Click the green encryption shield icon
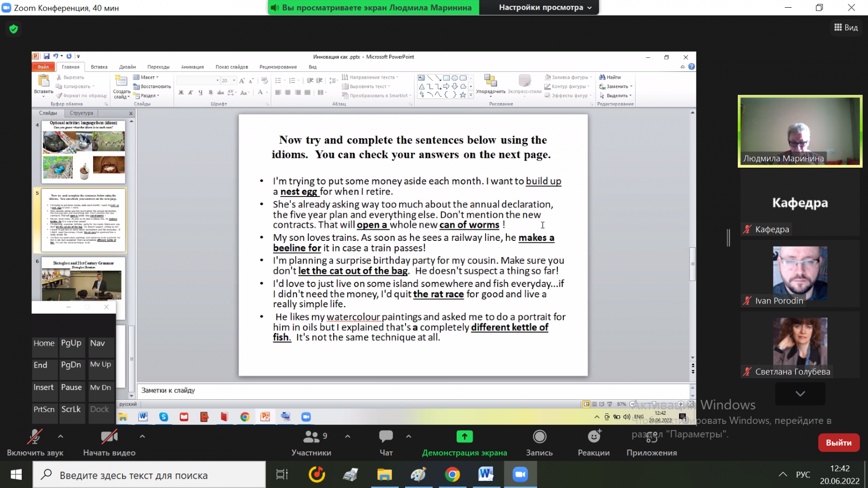Image resolution: width=868 pixels, height=488 pixels. (x=14, y=29)
